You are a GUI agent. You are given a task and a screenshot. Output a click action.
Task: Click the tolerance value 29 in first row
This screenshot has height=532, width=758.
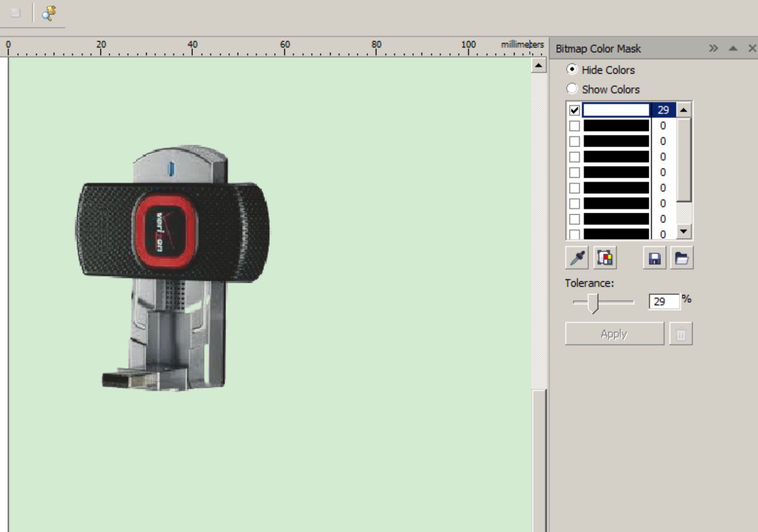663,110
